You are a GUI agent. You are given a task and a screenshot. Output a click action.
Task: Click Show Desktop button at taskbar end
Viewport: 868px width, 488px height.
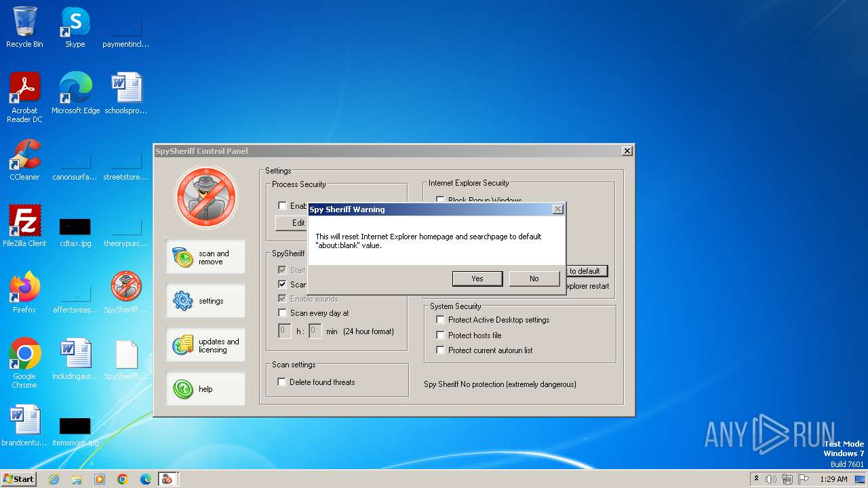861,479
